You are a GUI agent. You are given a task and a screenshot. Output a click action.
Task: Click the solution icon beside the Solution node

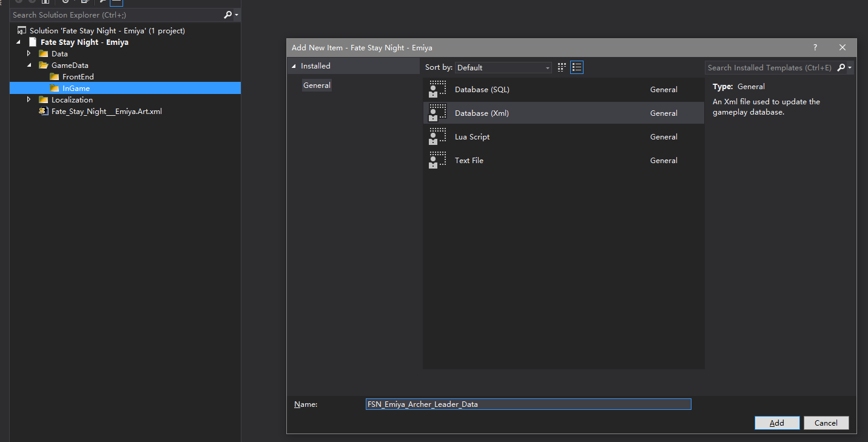(22, 30)
